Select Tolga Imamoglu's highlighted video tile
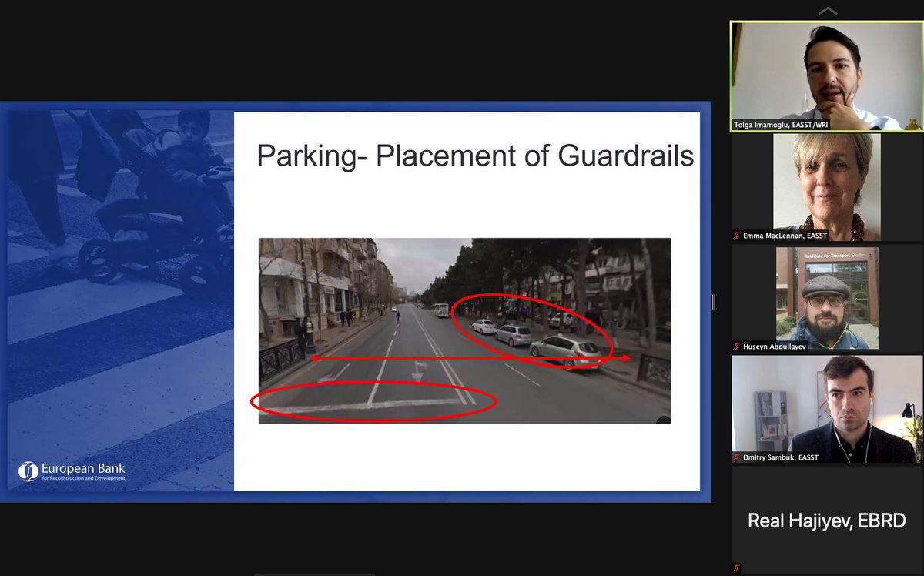The image size is (924, 576). pos(825,77)
